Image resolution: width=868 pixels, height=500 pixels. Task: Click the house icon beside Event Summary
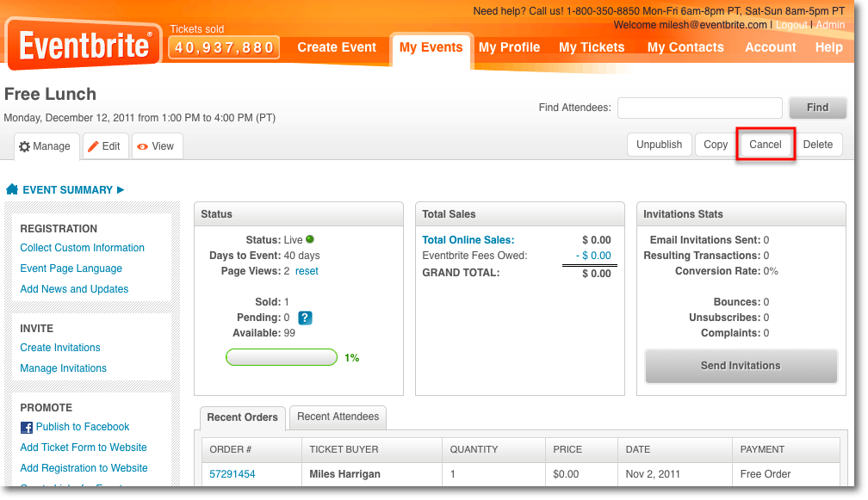pos(12,189)
